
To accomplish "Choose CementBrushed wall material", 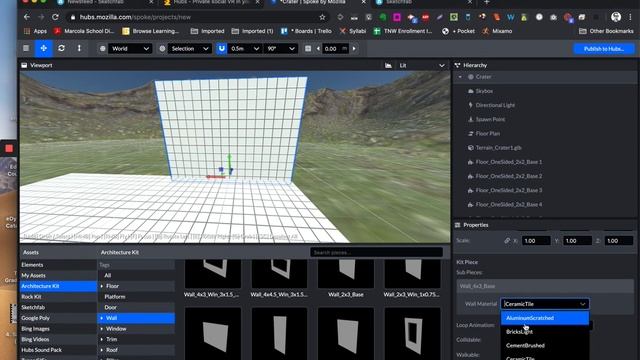I will [x=545, y=346].
